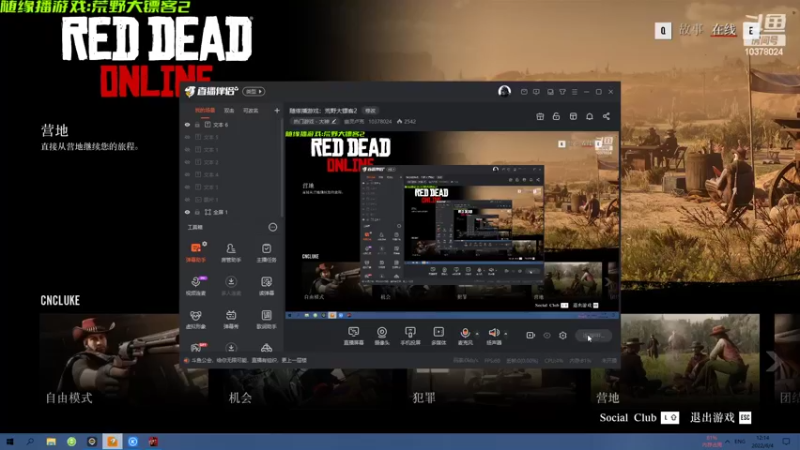The height and width of the screenshot is (450, 800).
Task: Collapse the 工具箱 toolbox section
Action: (x=272, y=227)
